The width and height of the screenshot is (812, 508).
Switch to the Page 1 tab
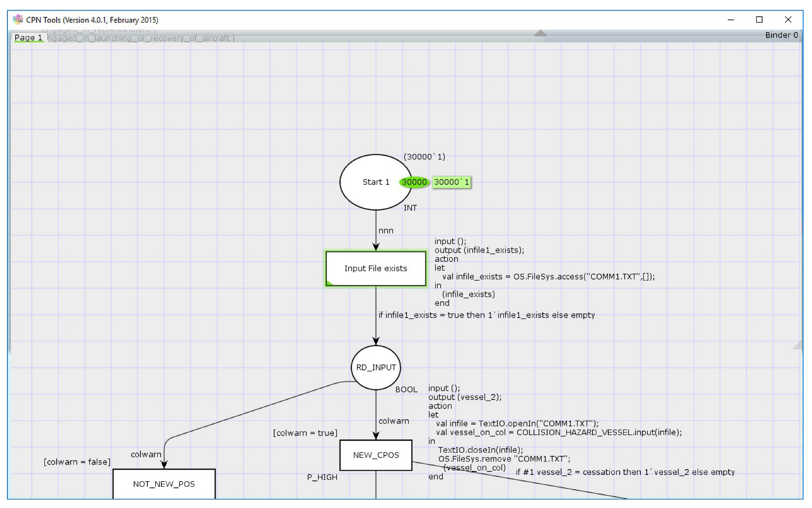click(x=28, y=37)
